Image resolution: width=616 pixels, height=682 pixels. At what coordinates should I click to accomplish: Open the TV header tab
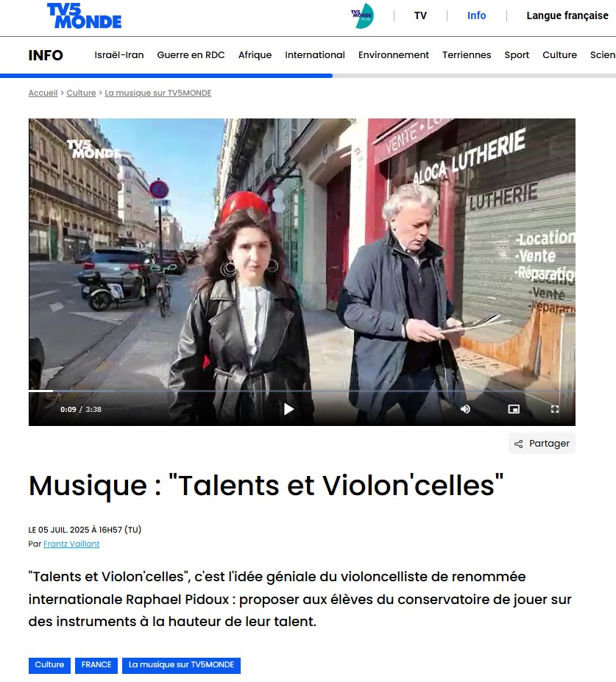click(x=420, y=15)
